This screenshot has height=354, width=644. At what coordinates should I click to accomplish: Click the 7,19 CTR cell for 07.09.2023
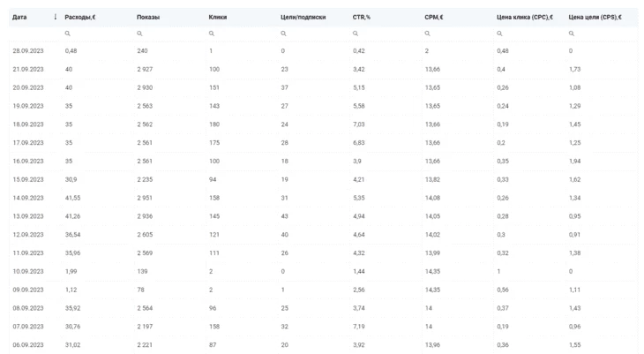pos(358,327)
